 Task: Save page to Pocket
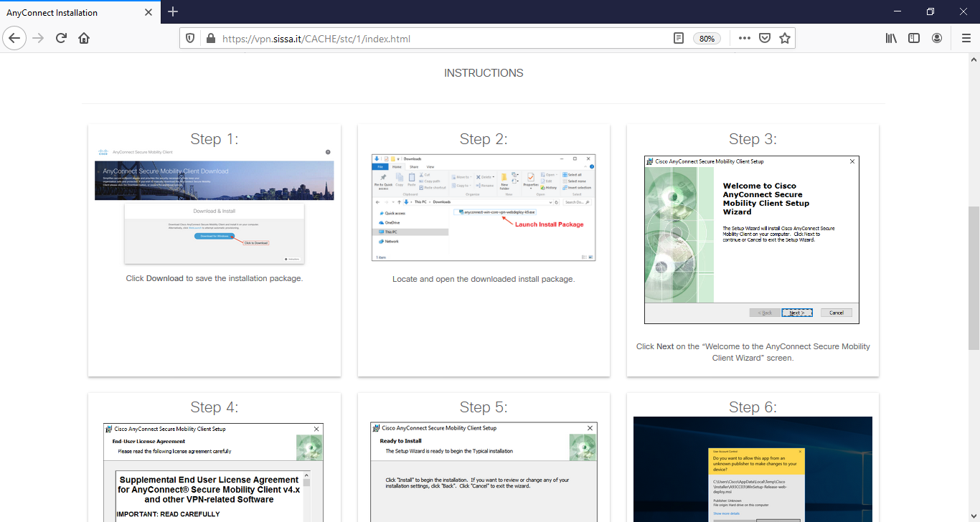click(x=765, y=39)
